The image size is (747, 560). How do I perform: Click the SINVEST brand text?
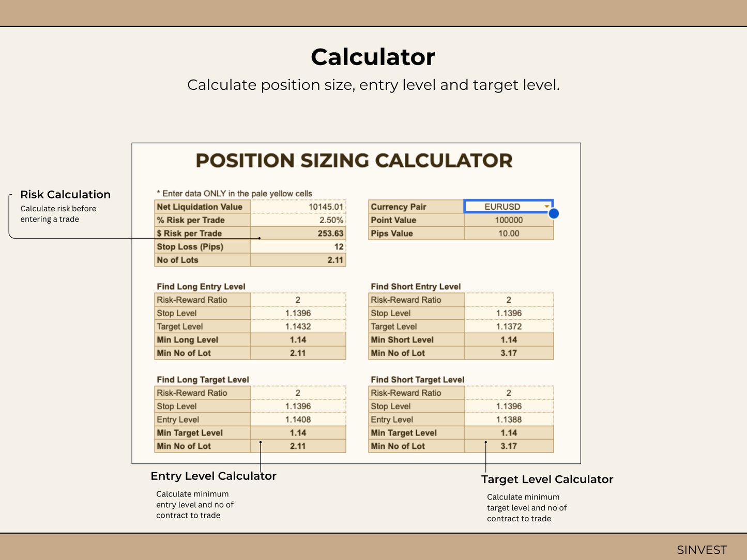(x=702, y=550)
